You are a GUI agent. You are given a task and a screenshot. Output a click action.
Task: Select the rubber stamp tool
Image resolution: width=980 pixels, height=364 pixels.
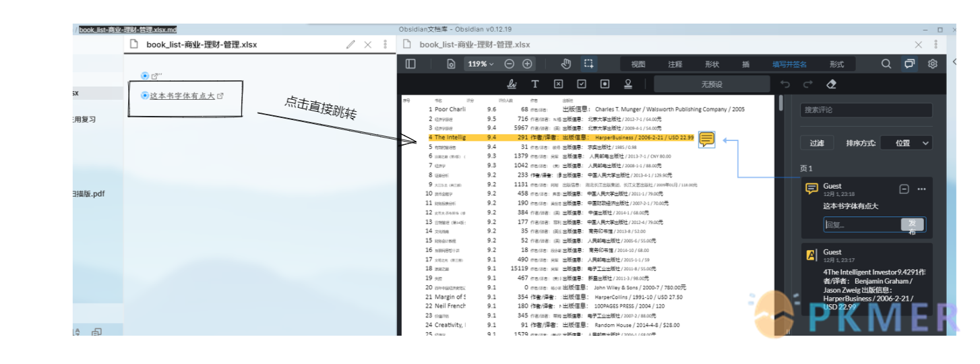[628, 84]
